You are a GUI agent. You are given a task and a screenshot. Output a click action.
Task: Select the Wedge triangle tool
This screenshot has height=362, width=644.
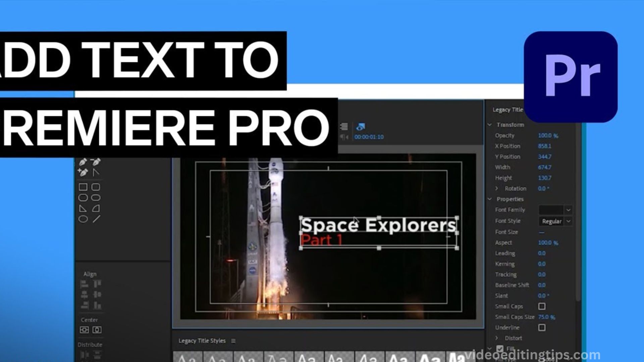(x=83, y=208)
